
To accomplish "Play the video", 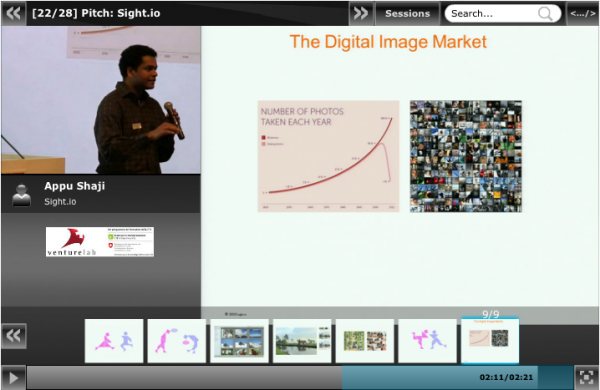I will click(14, 378).
